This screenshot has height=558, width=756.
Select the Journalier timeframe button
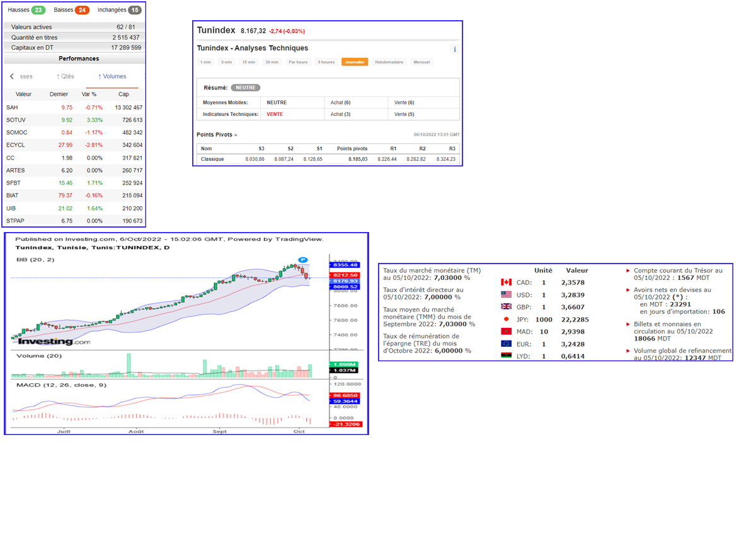pyautogui.click(x=355, y=62)
